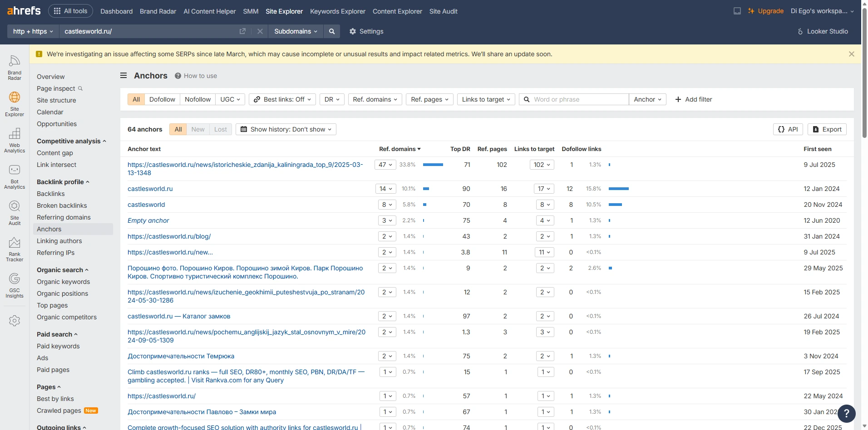Open Bot Analytics sidebar icon
This screenshot has height=430, width=868.
click(15, 176)
